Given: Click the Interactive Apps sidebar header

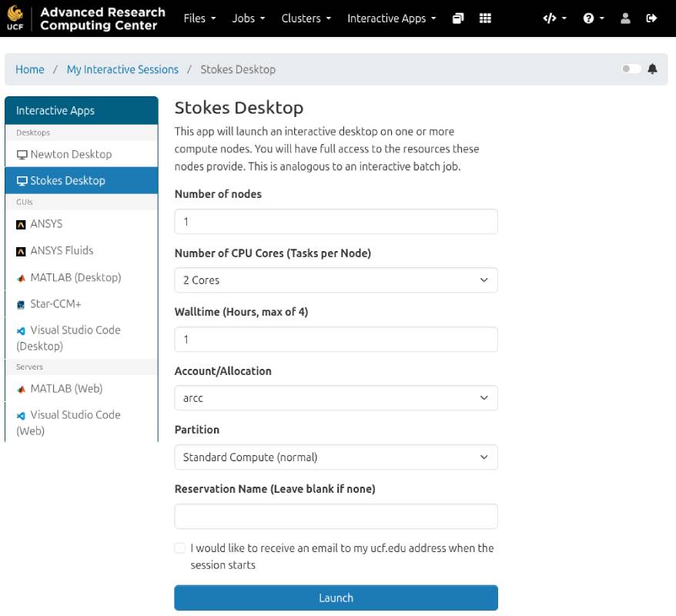Looking at the screenshot, I should [82, 111].
